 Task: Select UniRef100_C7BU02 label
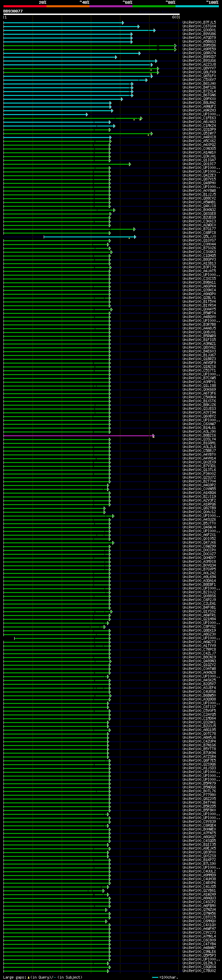199,971
